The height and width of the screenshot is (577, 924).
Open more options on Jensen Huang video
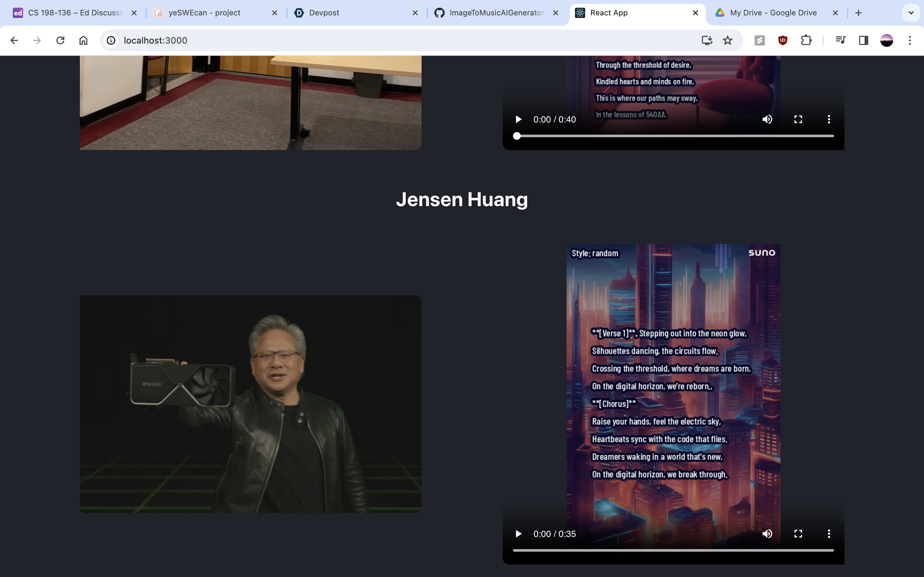coord(828,533)
